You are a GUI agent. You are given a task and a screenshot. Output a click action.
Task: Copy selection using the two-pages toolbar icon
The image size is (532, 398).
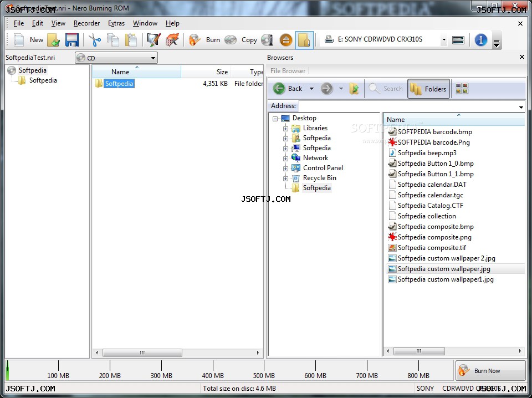pyautogui.click(x=113, y=40)
